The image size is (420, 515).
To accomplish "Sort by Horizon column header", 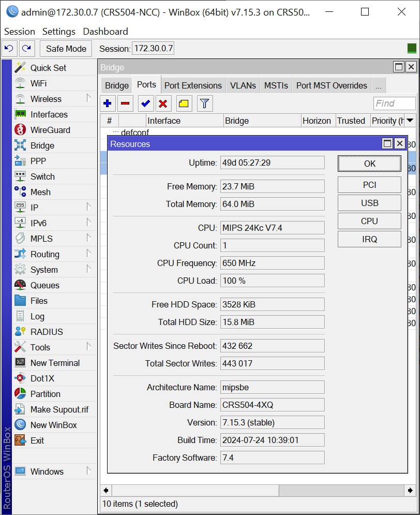I will 318,121.
